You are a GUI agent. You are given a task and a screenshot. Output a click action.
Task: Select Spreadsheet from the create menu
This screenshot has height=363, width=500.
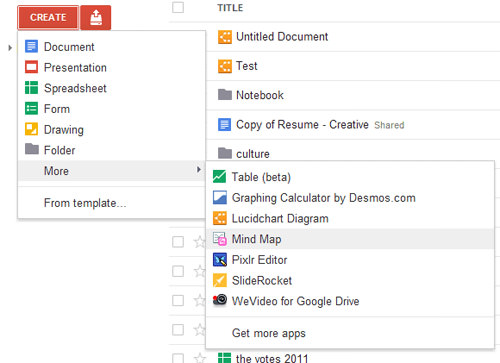[x=112, y=88]
